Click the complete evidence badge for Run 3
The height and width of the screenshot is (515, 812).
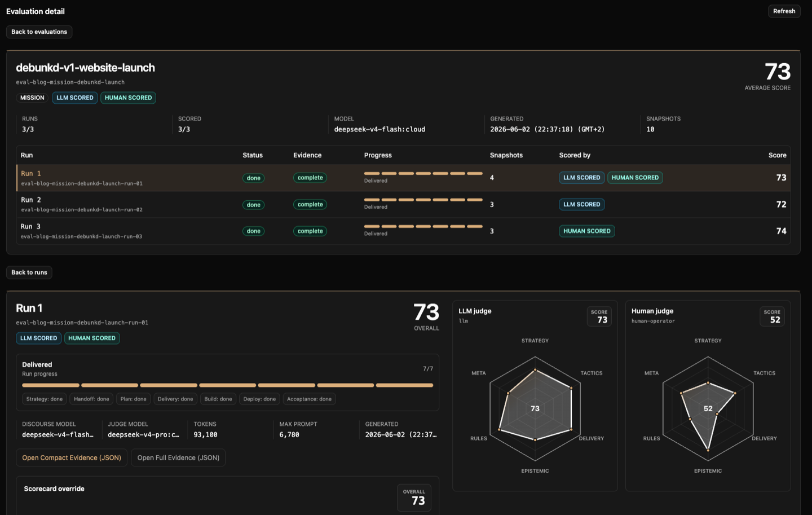click(x=310, y=231)
